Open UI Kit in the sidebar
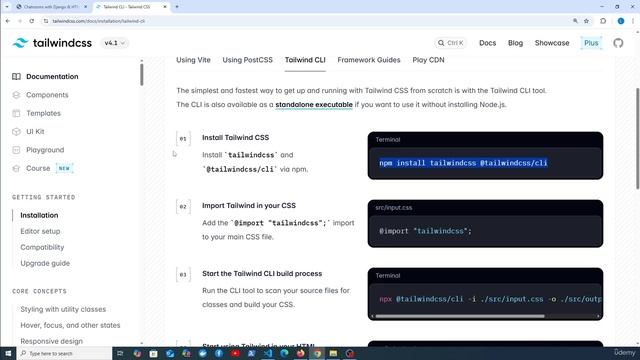The width and height of the screenshot is (640, 360). click(x=35, y=131)
